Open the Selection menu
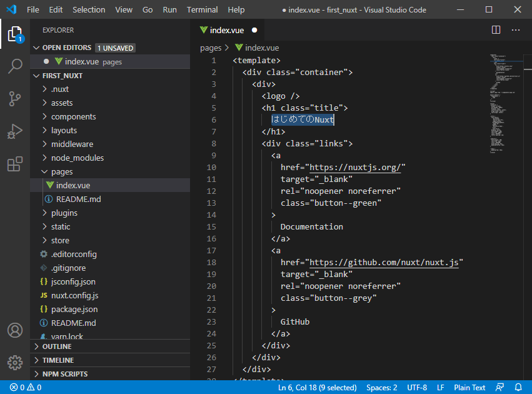The height and width of the screenshot is (394, 532). (89, 9)
